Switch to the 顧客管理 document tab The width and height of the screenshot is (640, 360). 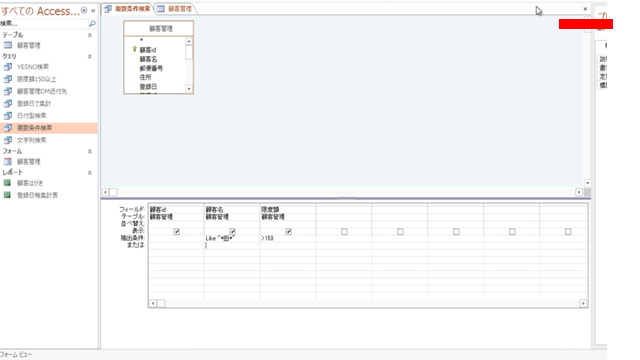coord(176,9)
